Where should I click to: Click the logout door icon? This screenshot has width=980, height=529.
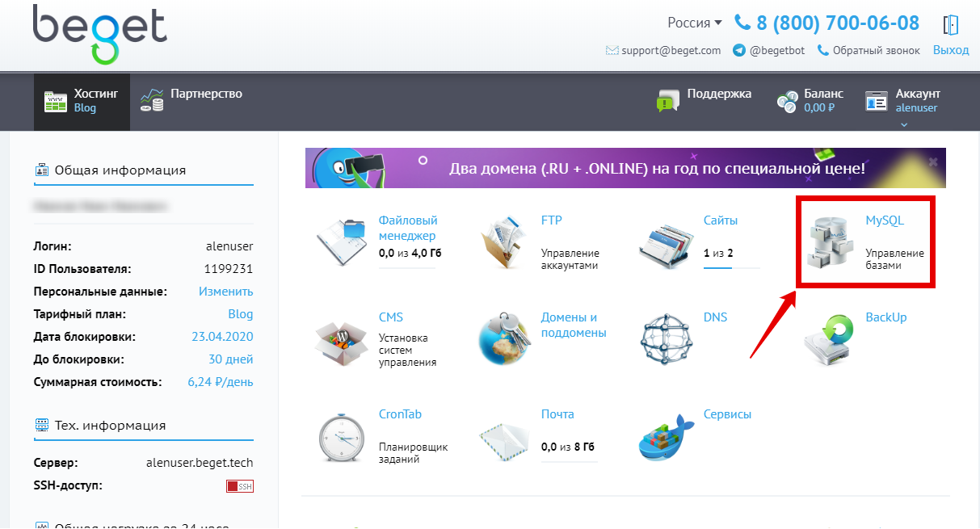[951, 23]
